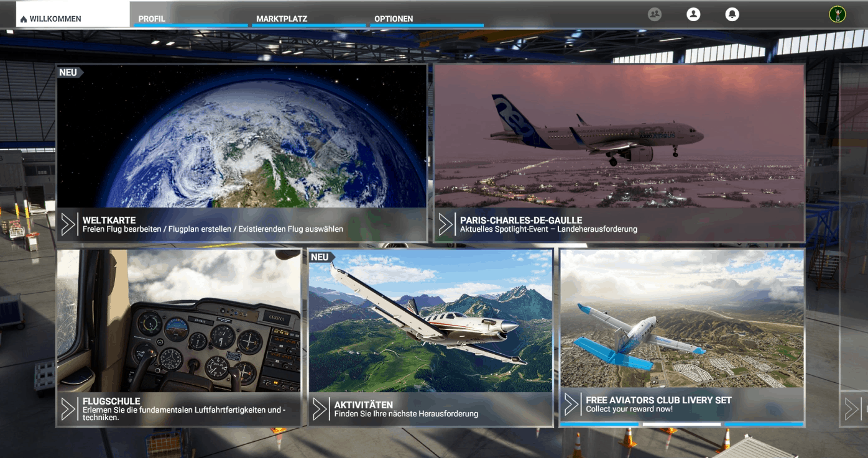This screenshot has width=868, height=458.
Task: Open the user account profile icon
Action: pos(693,14)
